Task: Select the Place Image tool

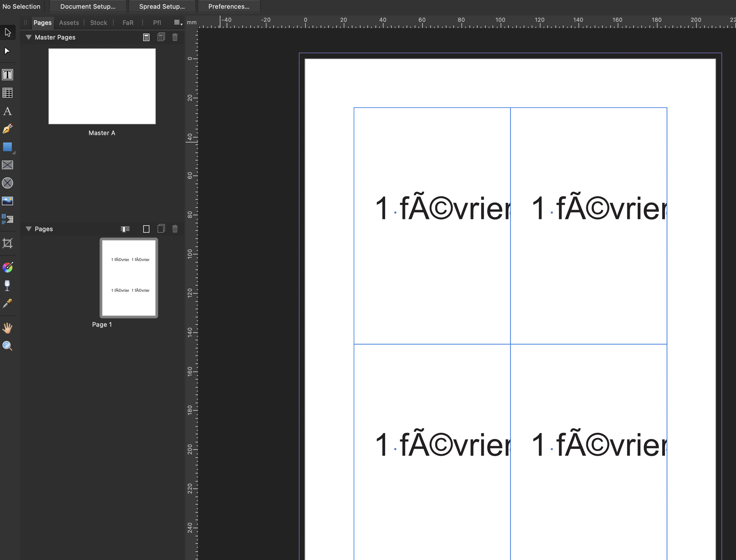Action: tap(8, 201)
